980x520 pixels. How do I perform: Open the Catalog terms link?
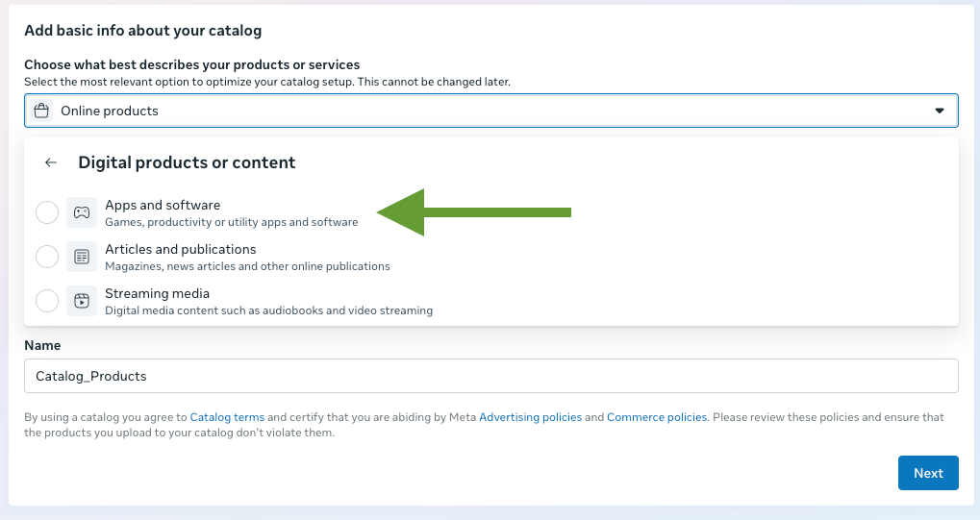point(227,417)
